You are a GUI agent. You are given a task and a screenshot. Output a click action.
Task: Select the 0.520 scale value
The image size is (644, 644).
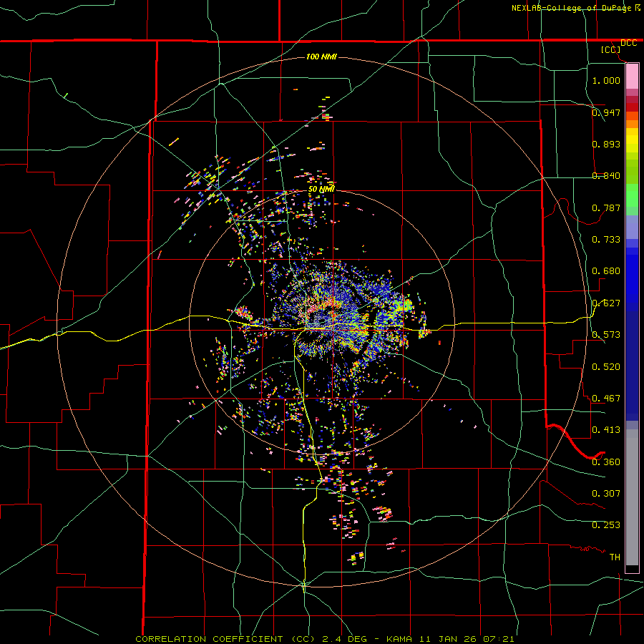(x=606, y=367)
